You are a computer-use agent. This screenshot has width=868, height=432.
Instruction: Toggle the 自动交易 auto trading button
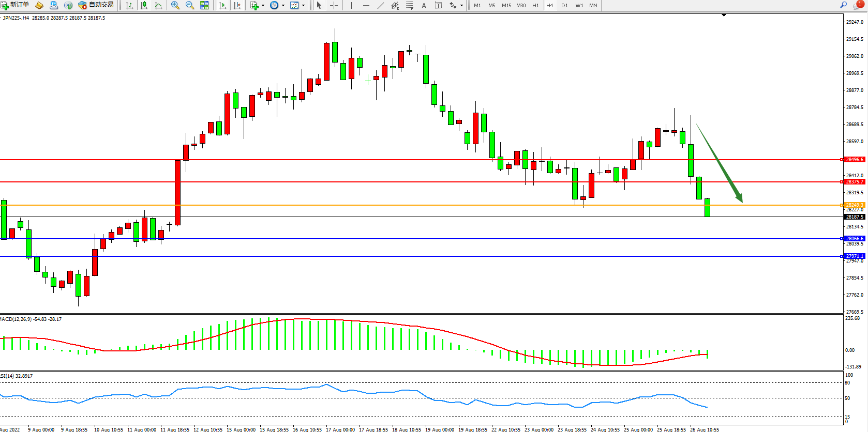(96, 5)
